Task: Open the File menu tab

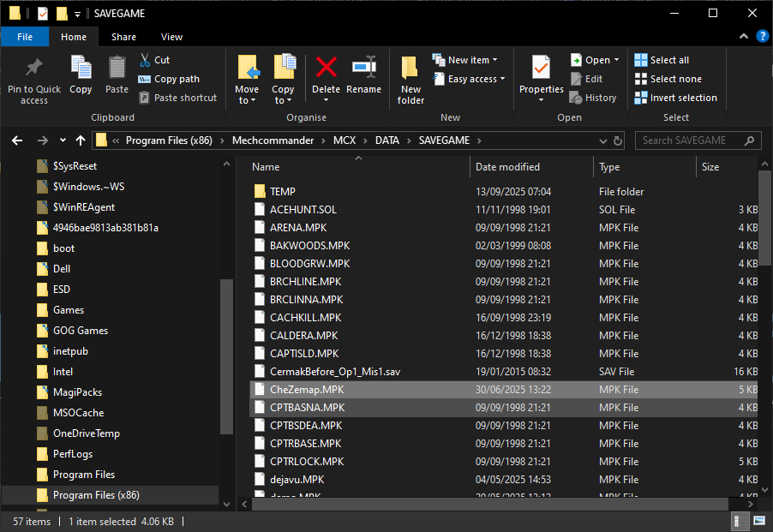Action: tap(25, 37)
